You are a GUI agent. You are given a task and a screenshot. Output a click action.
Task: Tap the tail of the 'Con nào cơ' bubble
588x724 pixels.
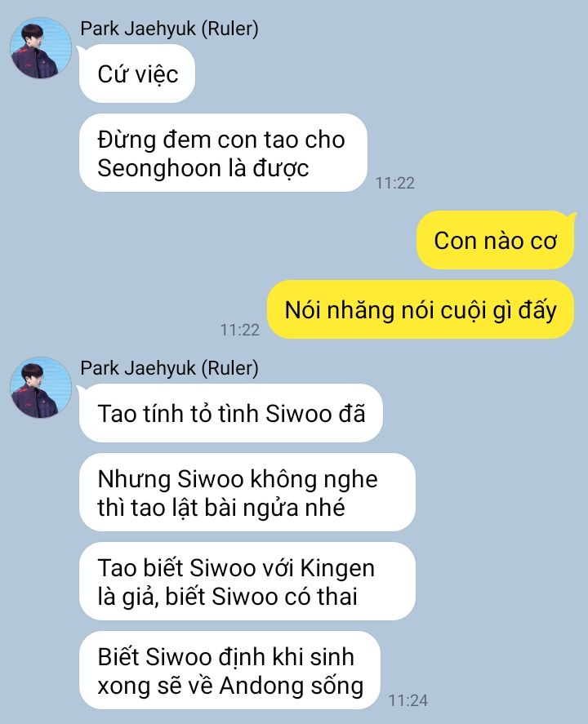click(572, 216)
